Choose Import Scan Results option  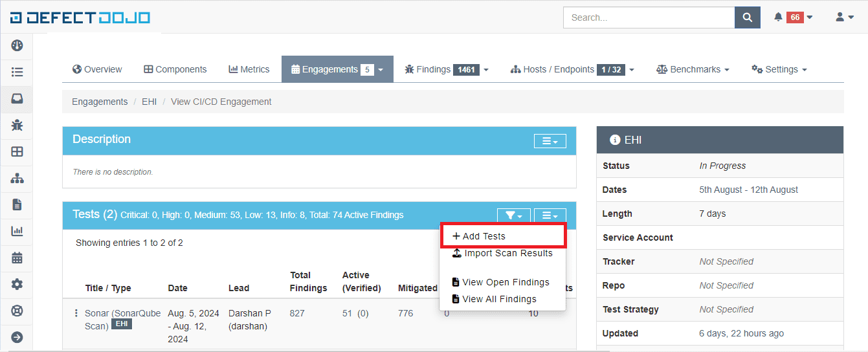pyautogui.click(x=508, y=253)
